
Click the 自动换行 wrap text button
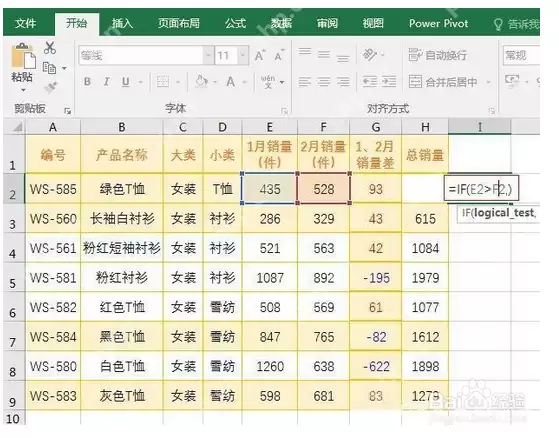coord(438,55)
